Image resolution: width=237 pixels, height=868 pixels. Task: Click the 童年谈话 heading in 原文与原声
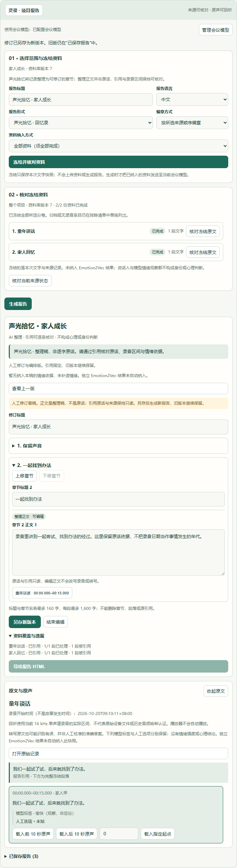coord(20,704)
